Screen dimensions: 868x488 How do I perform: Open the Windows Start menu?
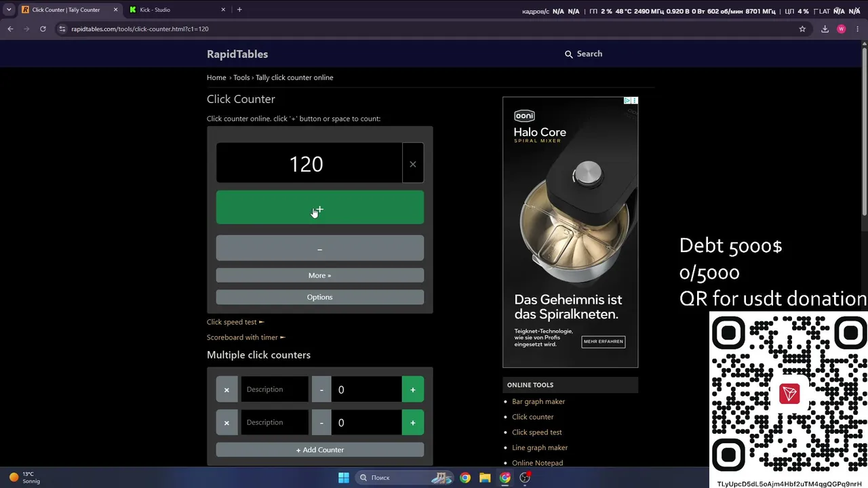344,478
